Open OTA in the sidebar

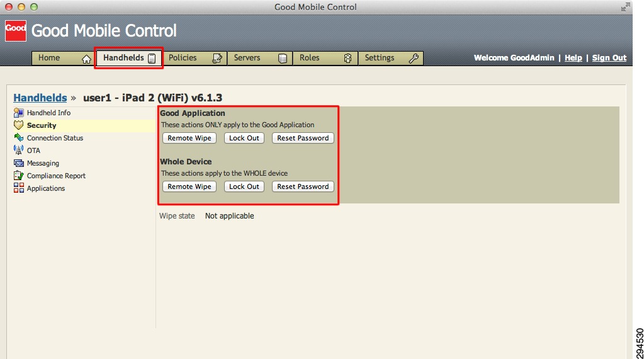click(33, 151)
